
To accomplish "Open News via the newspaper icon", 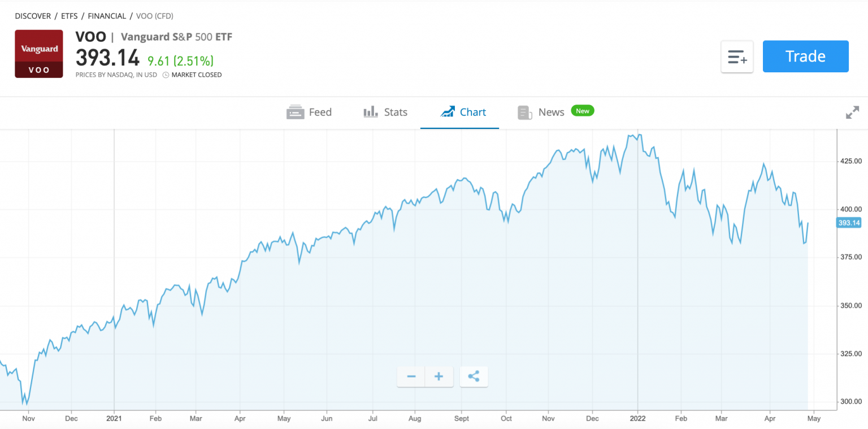I will pos(524,112).
